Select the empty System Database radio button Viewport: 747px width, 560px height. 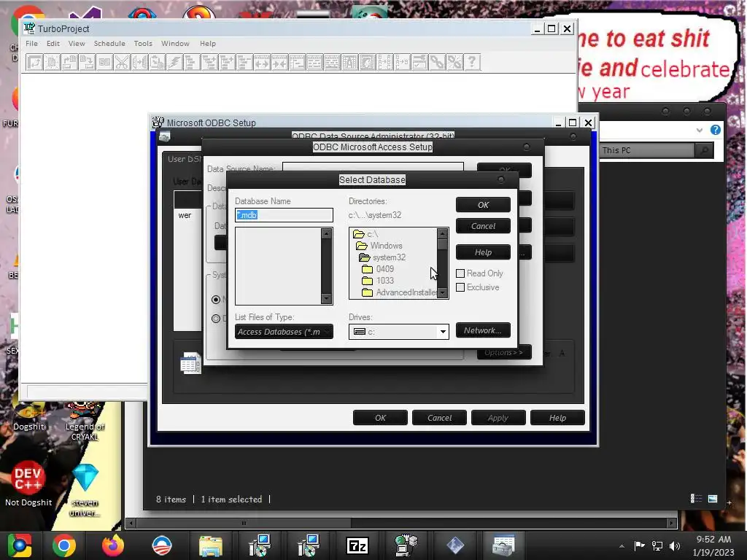[216, 319]
